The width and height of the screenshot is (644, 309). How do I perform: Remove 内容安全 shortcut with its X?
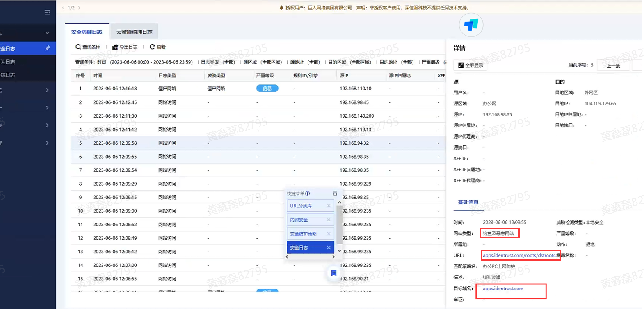click(x=329, y=220)
